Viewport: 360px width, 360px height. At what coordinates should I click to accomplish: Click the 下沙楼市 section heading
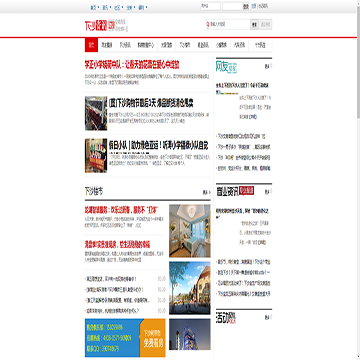(94, 192)
